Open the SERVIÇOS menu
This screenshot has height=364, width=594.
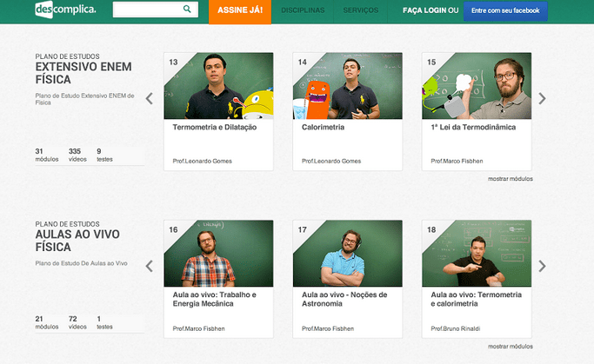tap(361, 10)
